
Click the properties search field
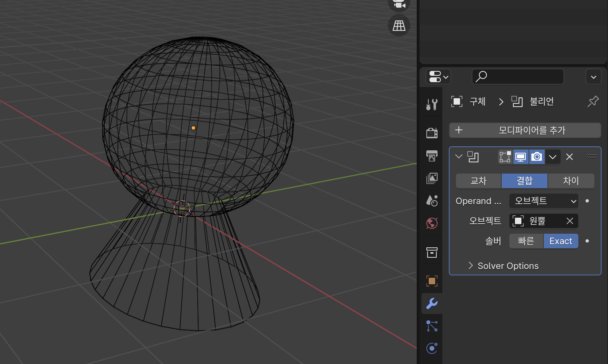click(x=518, y=77)
